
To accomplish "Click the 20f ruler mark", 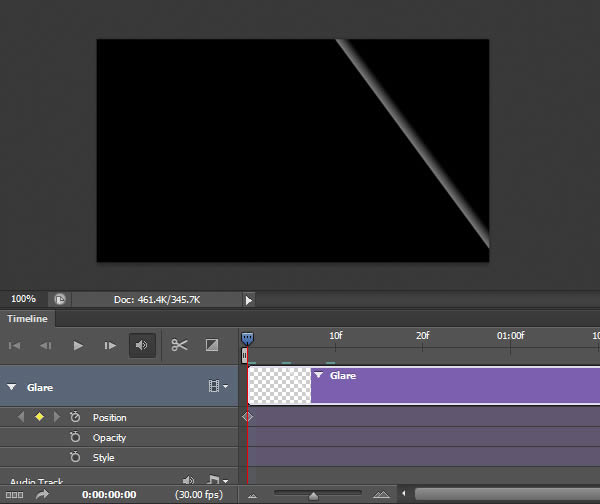I will coord(422,336).
